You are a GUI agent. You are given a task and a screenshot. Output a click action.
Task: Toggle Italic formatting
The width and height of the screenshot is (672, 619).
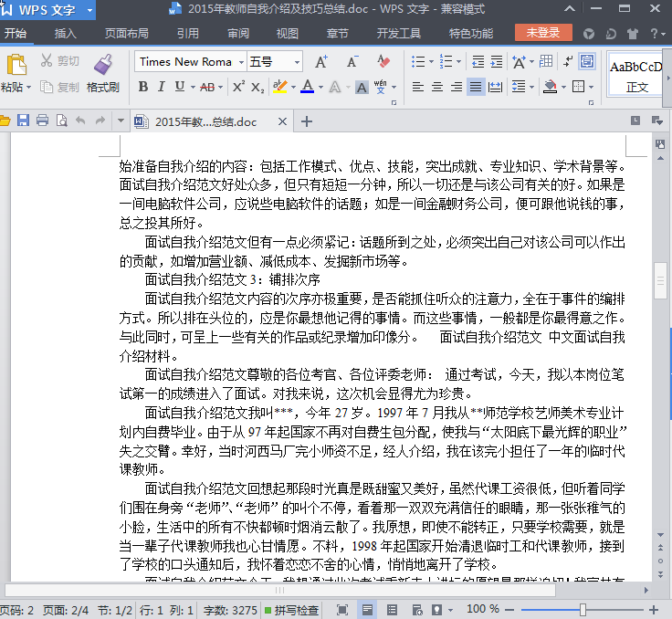161,87
